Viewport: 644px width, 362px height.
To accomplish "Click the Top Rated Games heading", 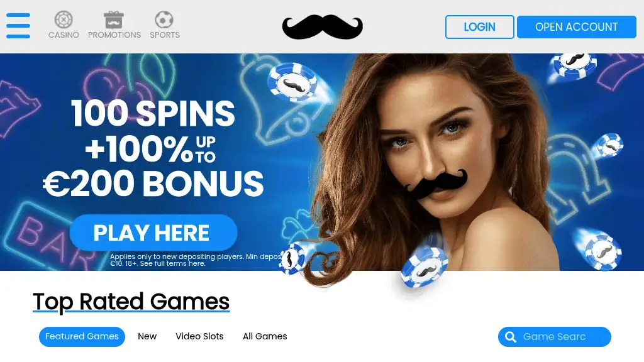I will (131, 301).
